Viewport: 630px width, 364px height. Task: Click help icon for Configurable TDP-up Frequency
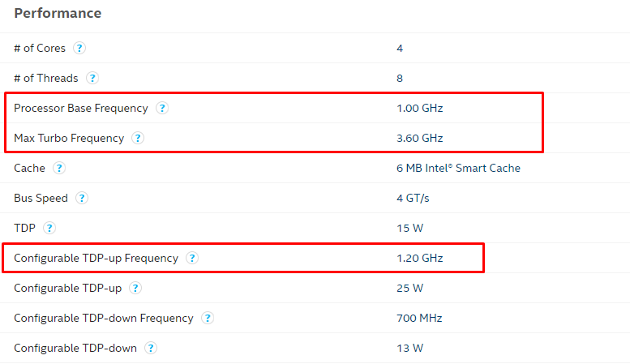192,258
